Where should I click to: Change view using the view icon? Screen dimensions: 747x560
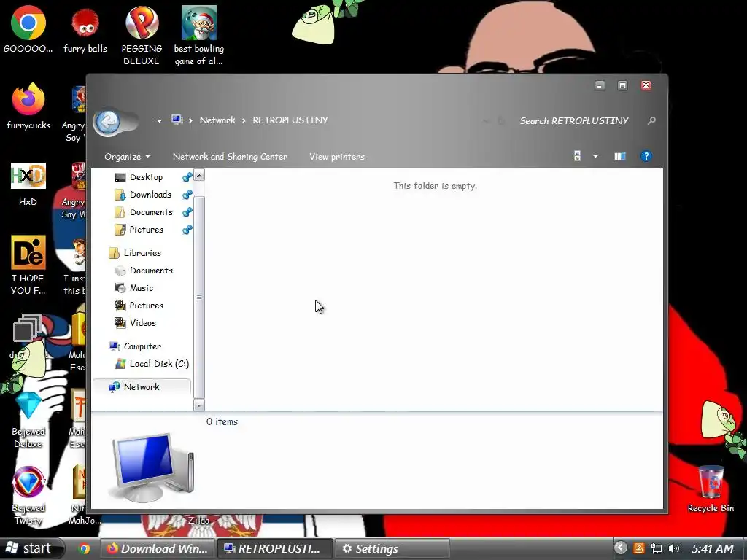tap(577, 156)
